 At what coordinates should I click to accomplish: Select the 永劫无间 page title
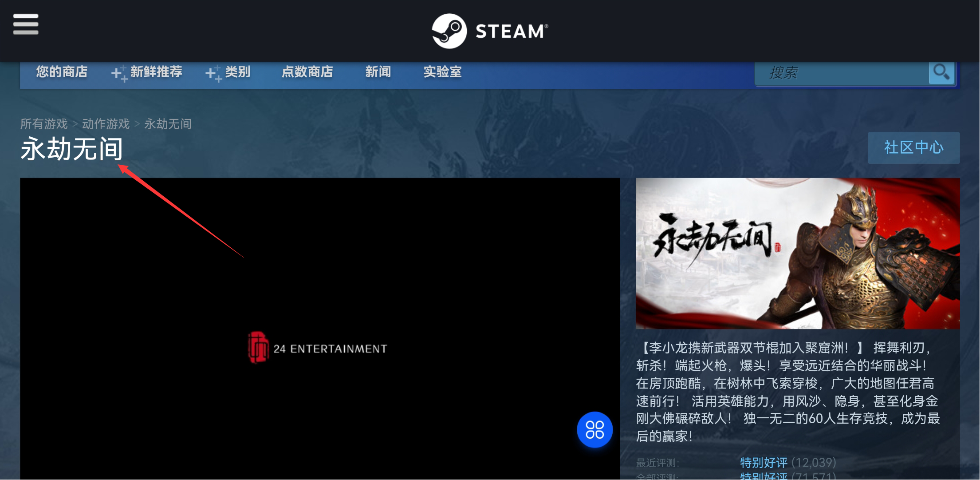71,149
